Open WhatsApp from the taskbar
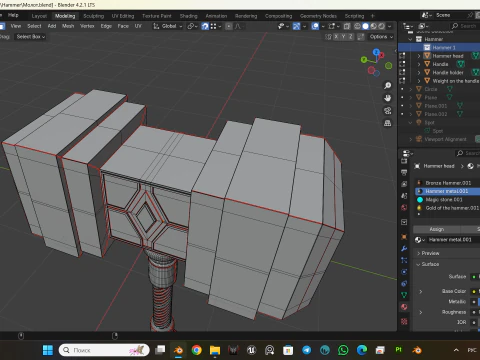Image resolution: width=480 pixels, height=360 pixels. pyautogui.click(x=343, y=350)
